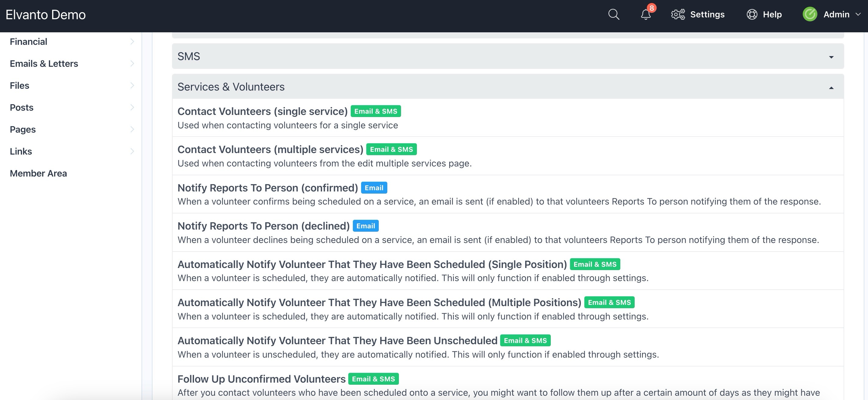Click 'Used when contacting volunteers for a single service'

(x=288, y=125)
